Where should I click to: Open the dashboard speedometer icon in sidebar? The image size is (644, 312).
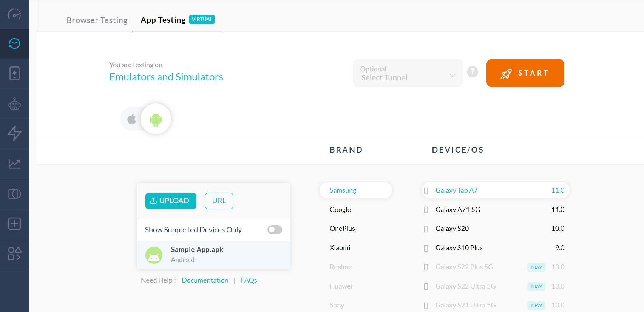tap(14, 14)
